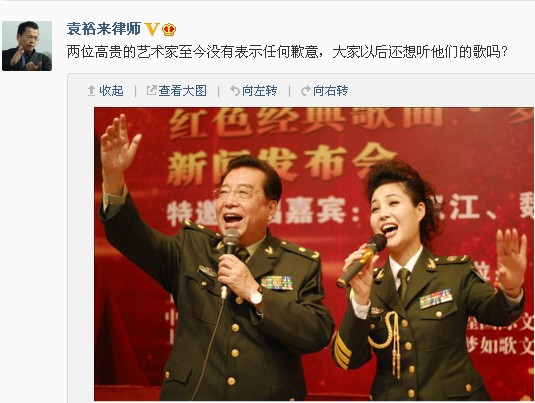Click the post text about 两位高贵的艺术家
This screenshot has height=403, width=535.
(287, 52)
